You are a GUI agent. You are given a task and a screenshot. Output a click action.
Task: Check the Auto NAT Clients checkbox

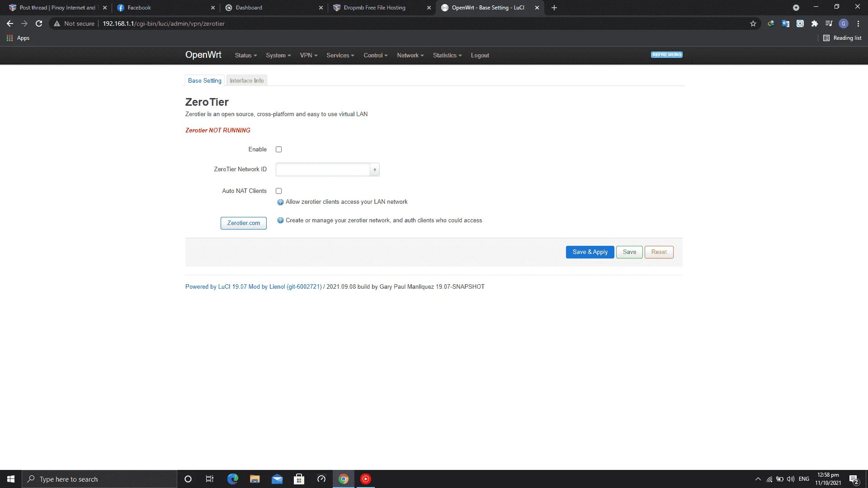pos(278,191)
